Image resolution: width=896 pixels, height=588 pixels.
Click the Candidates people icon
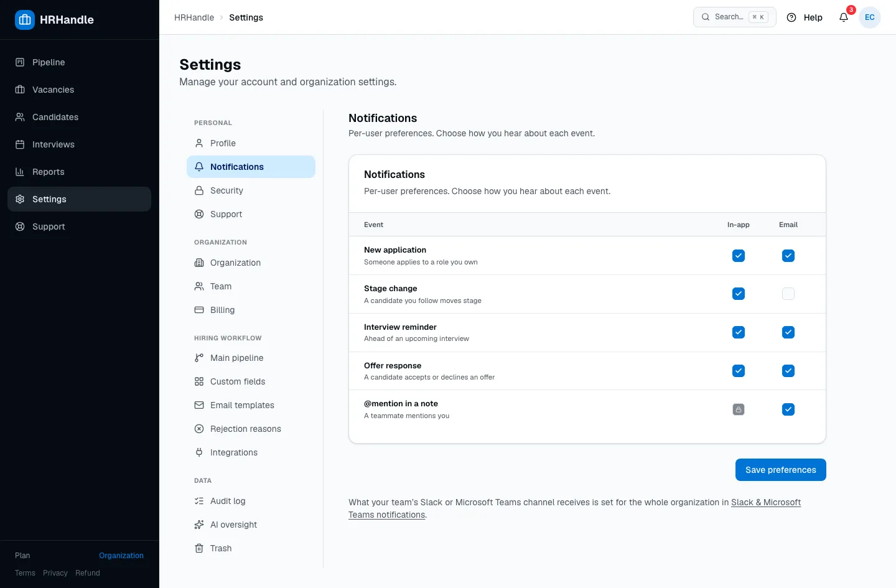20,117
